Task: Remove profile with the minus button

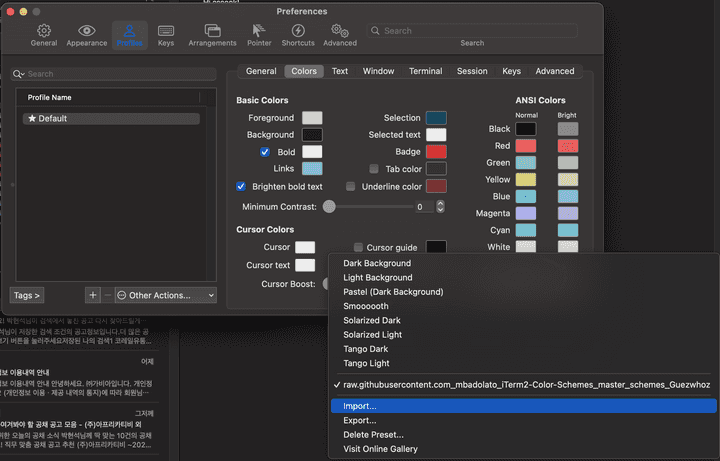Action: tap(107, 295)
